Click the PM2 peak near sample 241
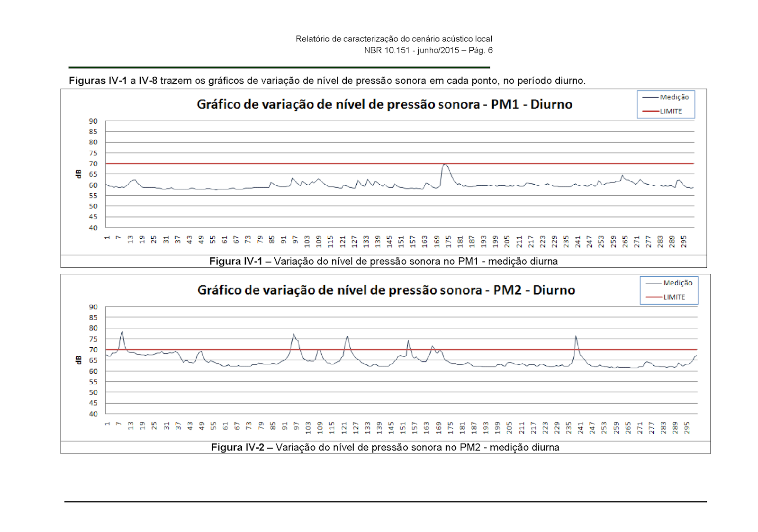The width and height of the screenshot is (758, 532). [576, 337]
